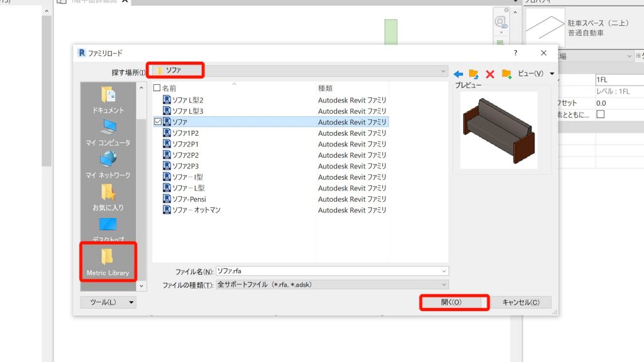Screen dimensions: 644x362
Task: Go up one folder level
Action: coord(474,74)
